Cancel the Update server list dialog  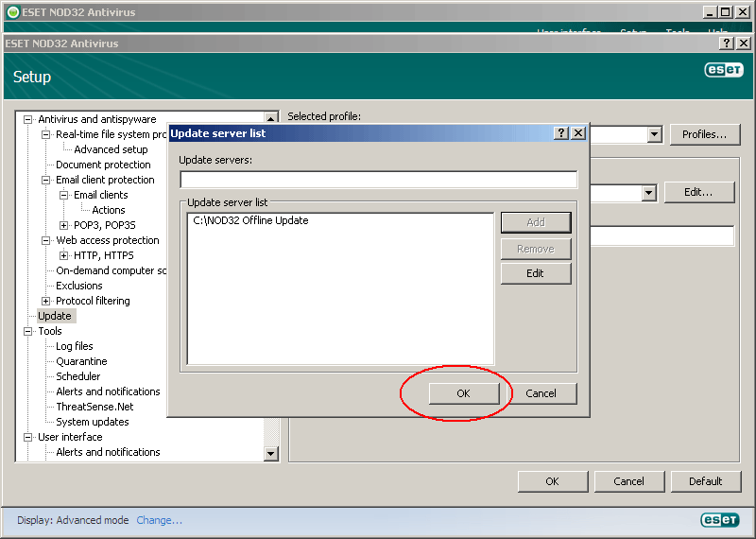[x=541, y=393]
